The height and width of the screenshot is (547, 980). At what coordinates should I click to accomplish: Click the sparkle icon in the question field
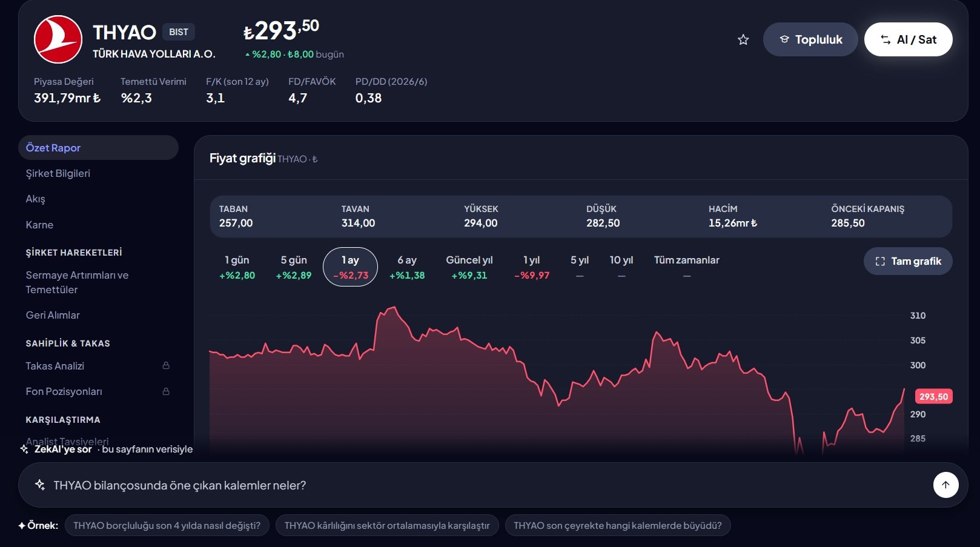click(x=40, y=485)
